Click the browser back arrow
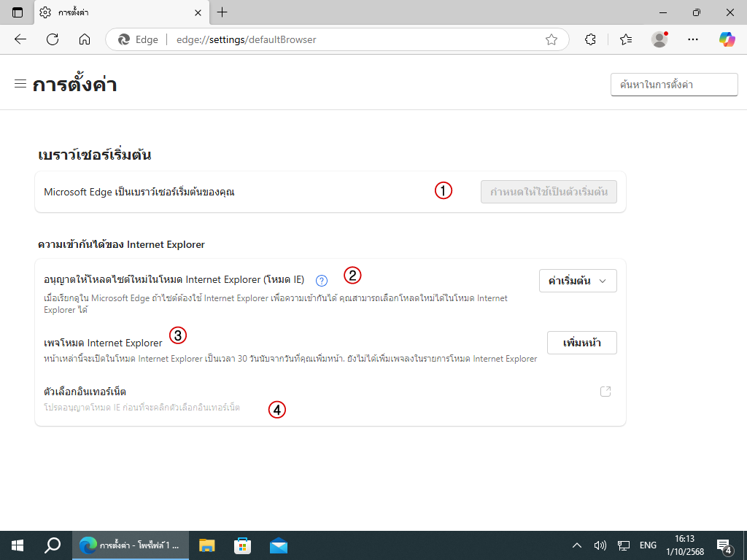747x560 pixels. (x=20, y=39)
